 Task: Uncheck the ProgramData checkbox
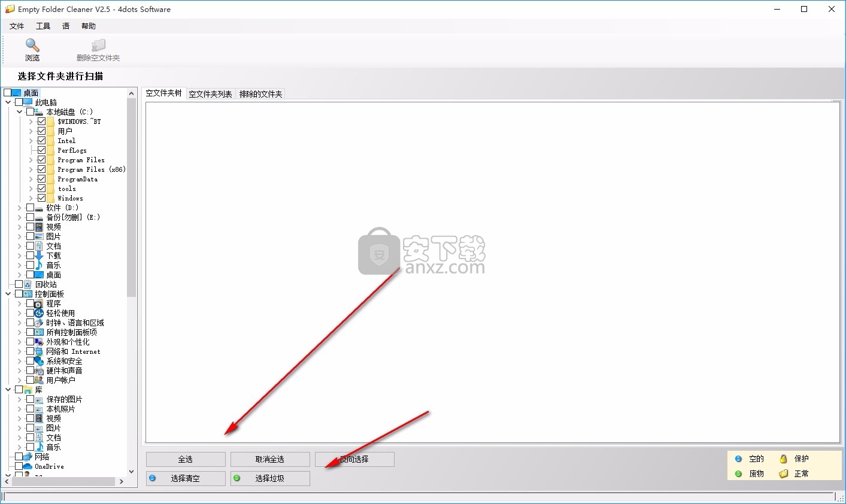coord(41,179)
